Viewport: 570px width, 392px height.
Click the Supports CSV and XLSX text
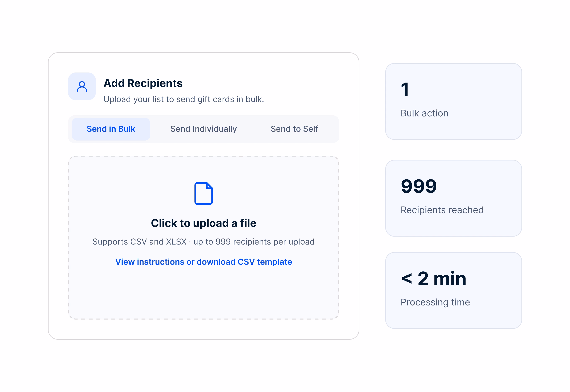[x=203, y=242]
